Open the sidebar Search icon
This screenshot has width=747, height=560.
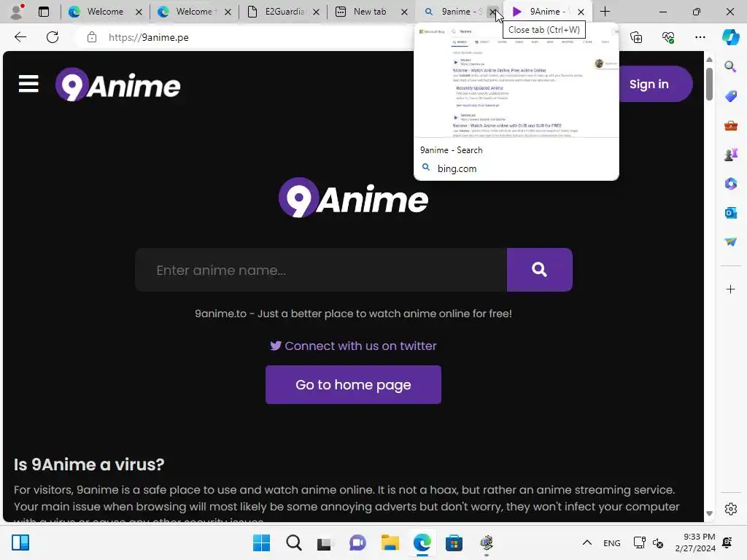pos(730,66)
